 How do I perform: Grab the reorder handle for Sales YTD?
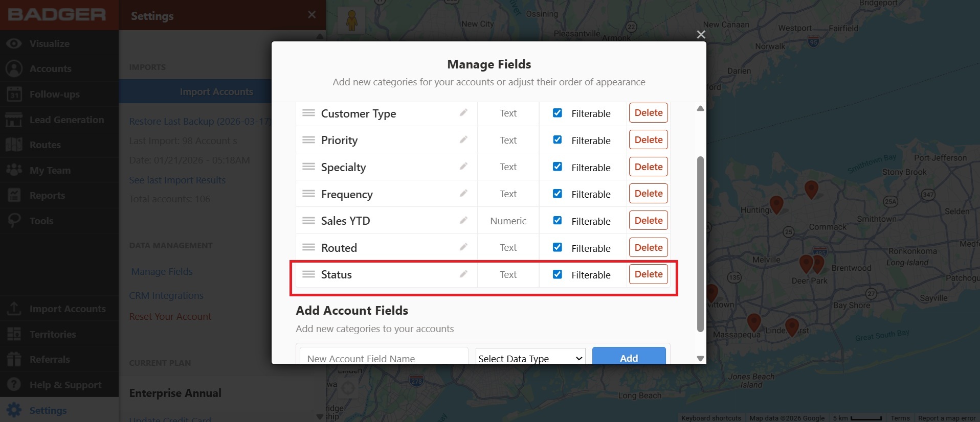tap(308, 221)
